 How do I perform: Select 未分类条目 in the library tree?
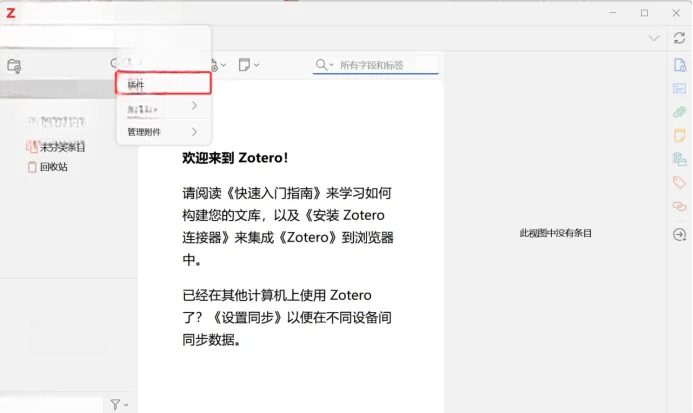62,148
